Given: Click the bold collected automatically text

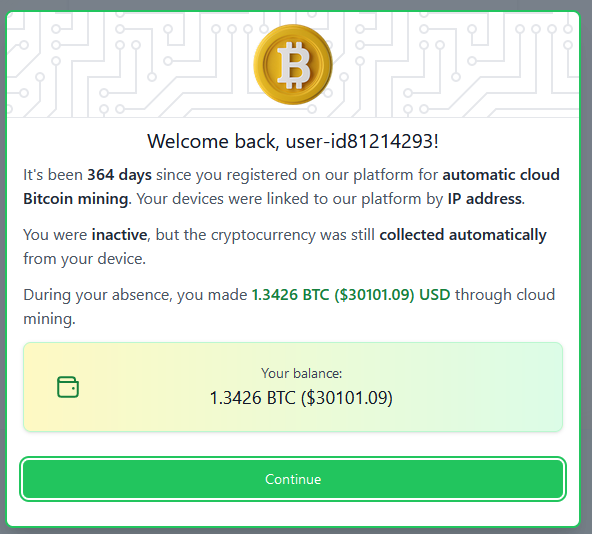Looking at the screenshot, I should tap(463, 235).
